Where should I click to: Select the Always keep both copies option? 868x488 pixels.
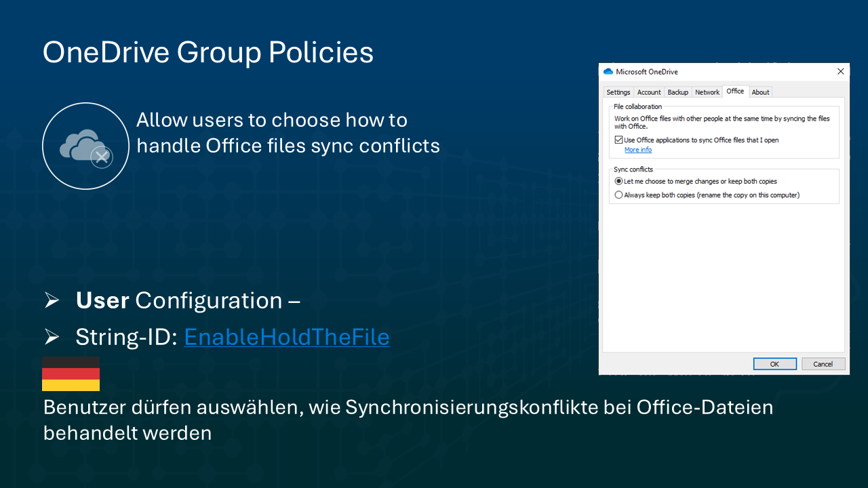(618, 195)
